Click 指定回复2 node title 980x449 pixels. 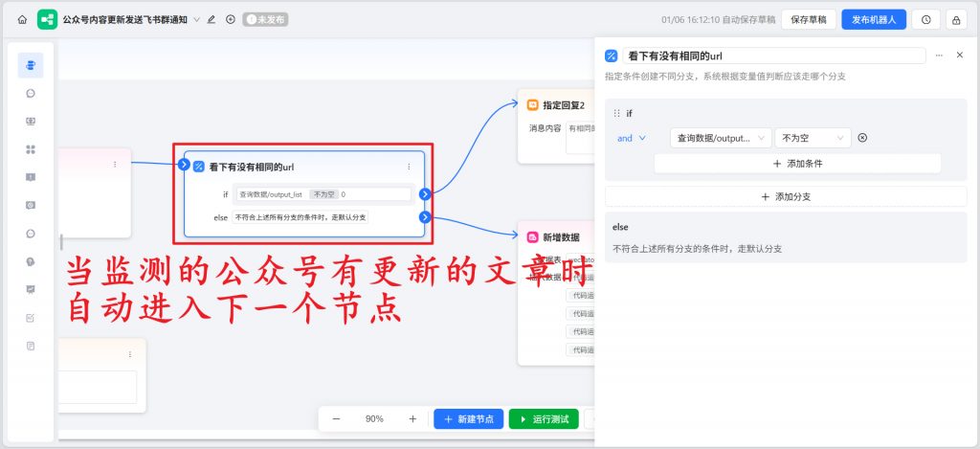pyautogui.click(x=564, y=104)
